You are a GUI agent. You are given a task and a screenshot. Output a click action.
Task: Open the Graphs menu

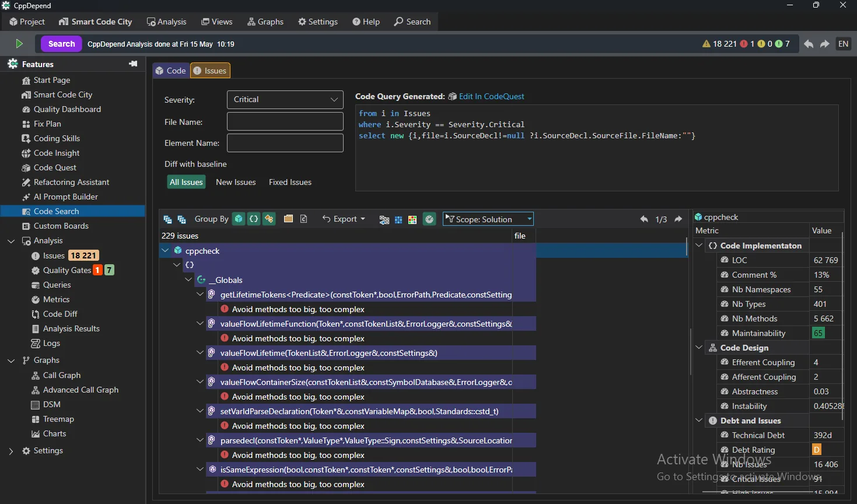click(x=265, y=22)
